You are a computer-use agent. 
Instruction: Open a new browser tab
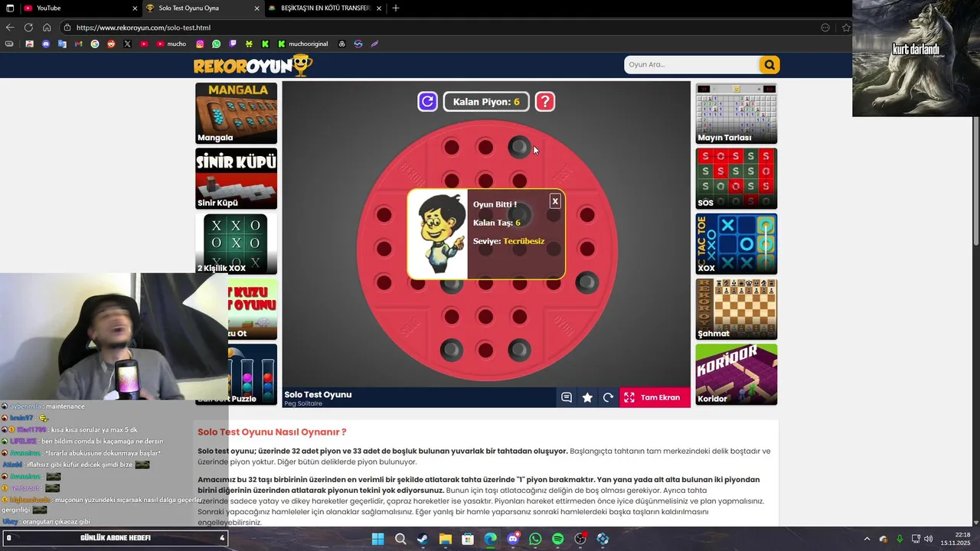396,8
